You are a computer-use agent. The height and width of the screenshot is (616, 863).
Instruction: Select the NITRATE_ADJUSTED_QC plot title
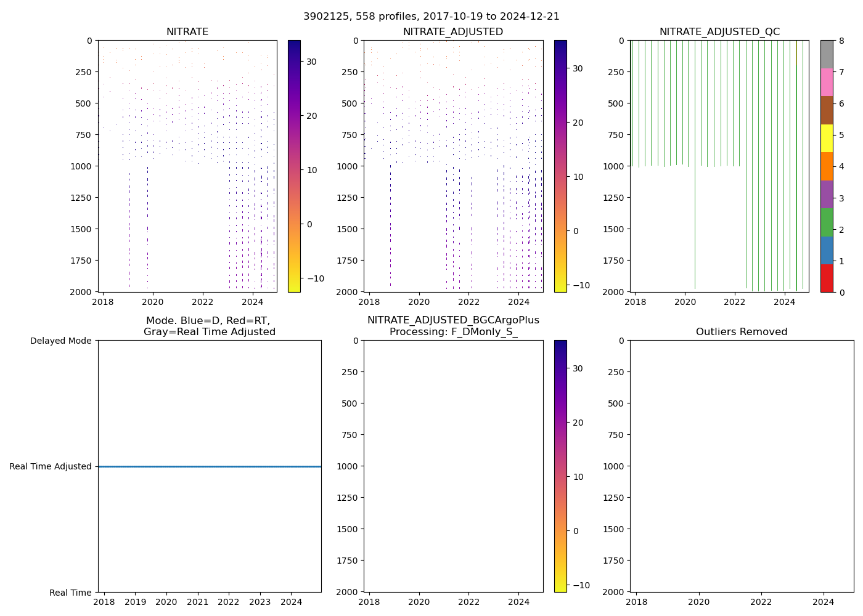(719, 32)
